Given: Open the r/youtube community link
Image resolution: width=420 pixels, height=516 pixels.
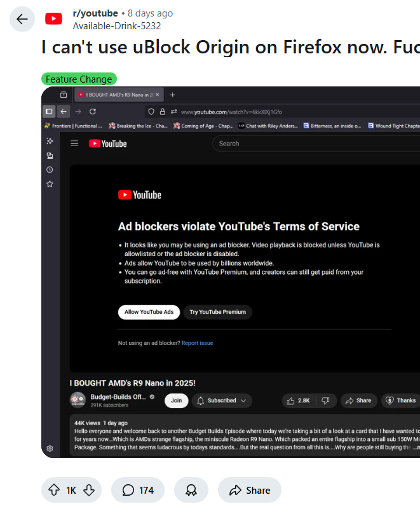Looking at the screenshot, I should [95, 13].
